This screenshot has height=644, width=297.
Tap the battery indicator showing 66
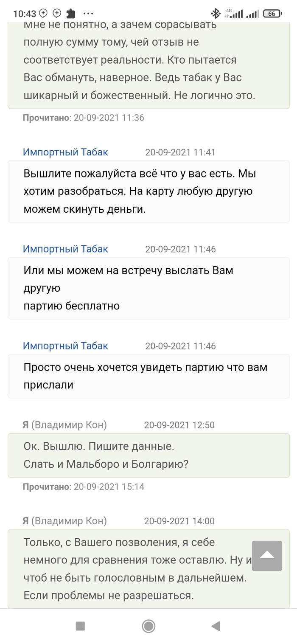pos(274,14)
